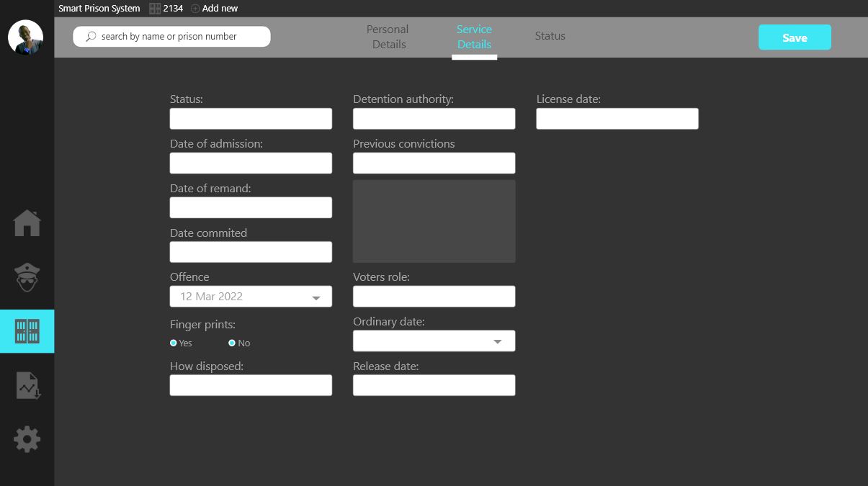Open the settings gear icon
This screenshot has height=486, width=868.
27,439
